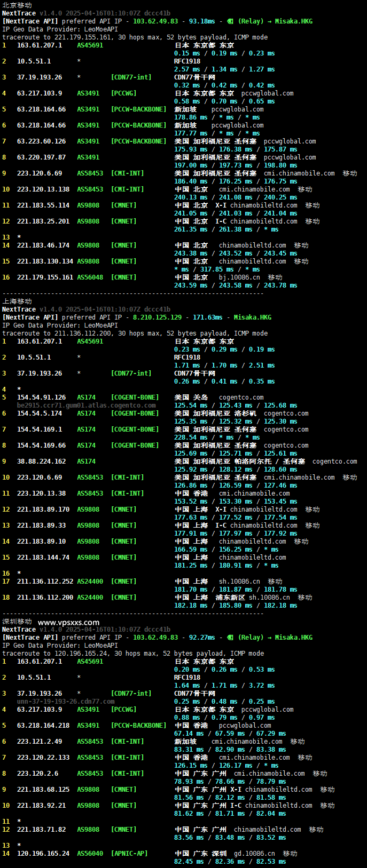Click API IP 8.210.125.129
367x868 pixels.
(157, 317)
